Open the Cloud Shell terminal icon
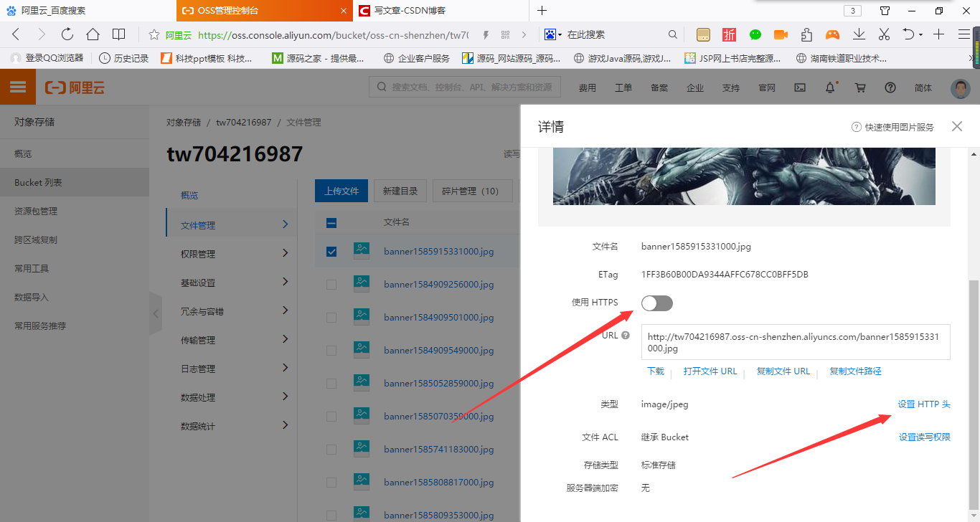 (800, 87)
